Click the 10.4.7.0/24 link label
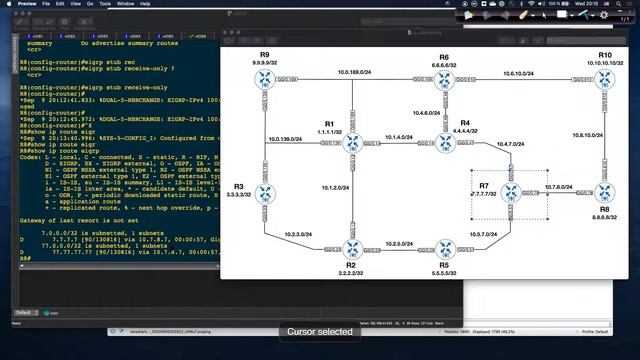Screen dimensions: 640x360 510,144
